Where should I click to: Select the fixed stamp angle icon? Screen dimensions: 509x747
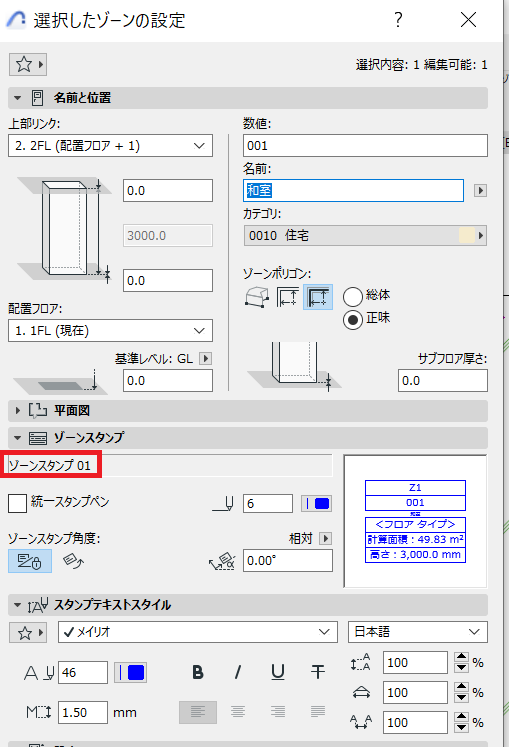30,561
